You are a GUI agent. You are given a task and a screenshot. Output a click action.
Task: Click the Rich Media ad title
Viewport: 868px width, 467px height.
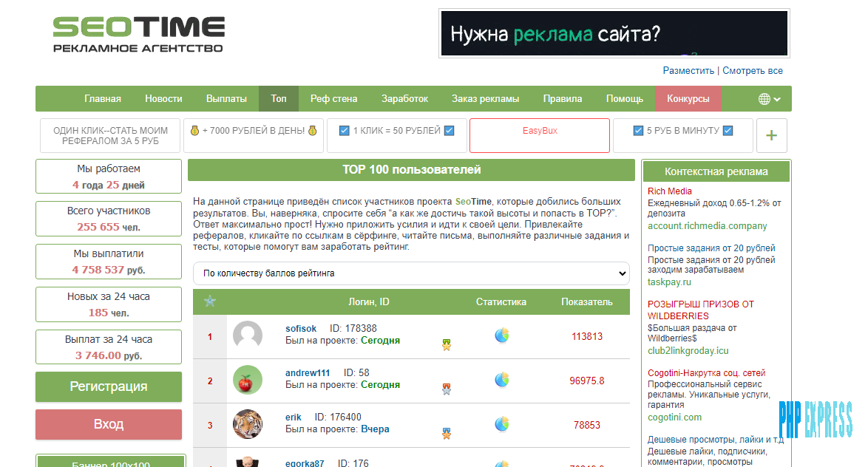(669, 191)
